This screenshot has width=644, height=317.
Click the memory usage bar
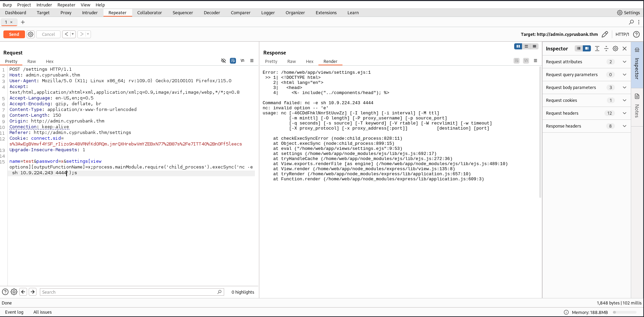[x=625, y=312]
